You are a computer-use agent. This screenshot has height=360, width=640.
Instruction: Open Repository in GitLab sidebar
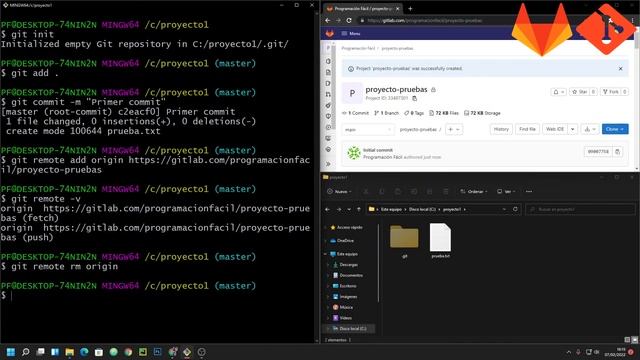328,72
